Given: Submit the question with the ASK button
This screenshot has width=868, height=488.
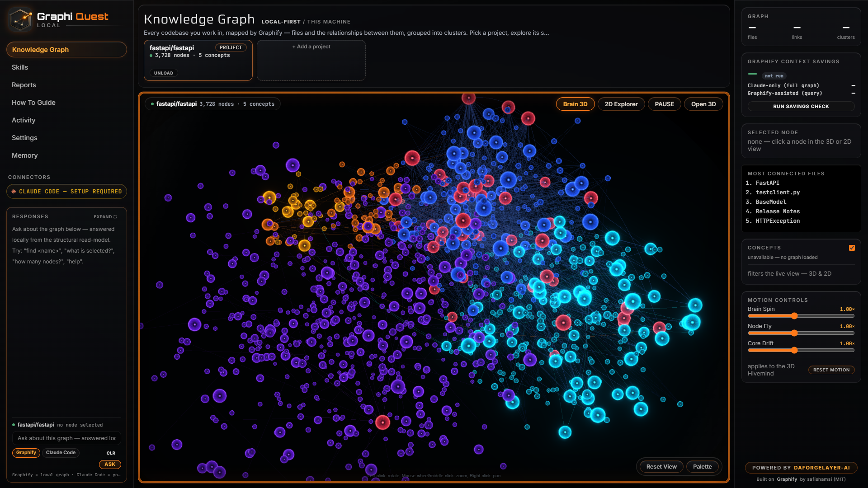Looking at the screenshot, I should point(110,465).
